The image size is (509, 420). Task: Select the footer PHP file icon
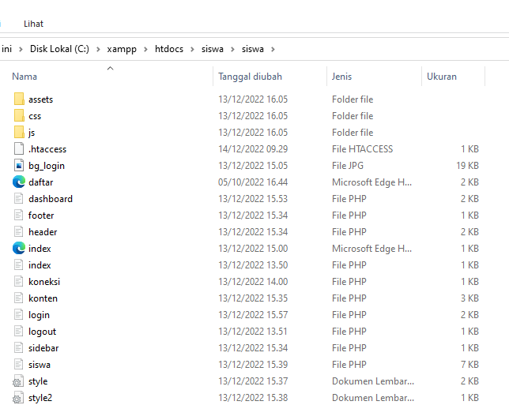click(x=19, y=215)
